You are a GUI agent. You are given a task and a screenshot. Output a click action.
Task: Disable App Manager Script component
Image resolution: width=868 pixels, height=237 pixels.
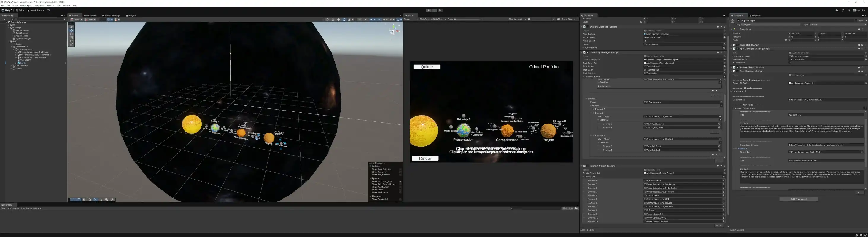click(737, 49)
